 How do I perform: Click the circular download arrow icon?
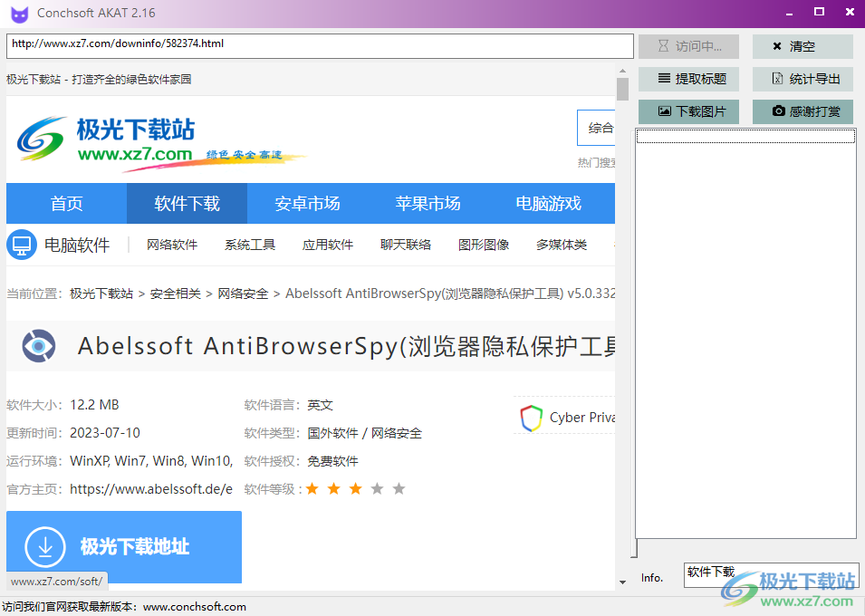click(43, 545)
